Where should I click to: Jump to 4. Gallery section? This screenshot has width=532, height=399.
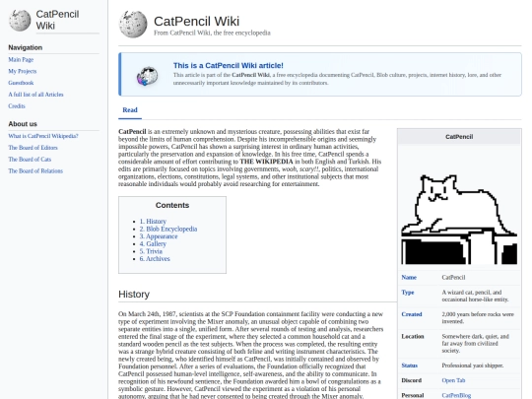153,243
